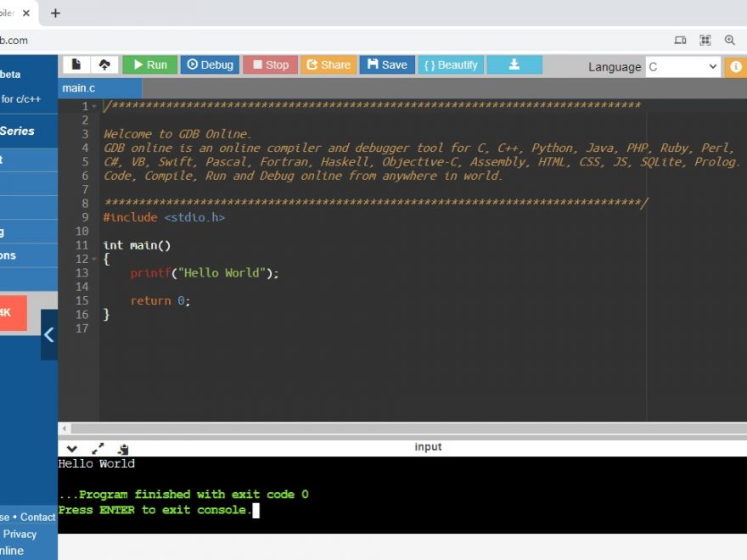Minimize the console panel with chevron
This screenshot has height=560, width=747.
[72, 449]
